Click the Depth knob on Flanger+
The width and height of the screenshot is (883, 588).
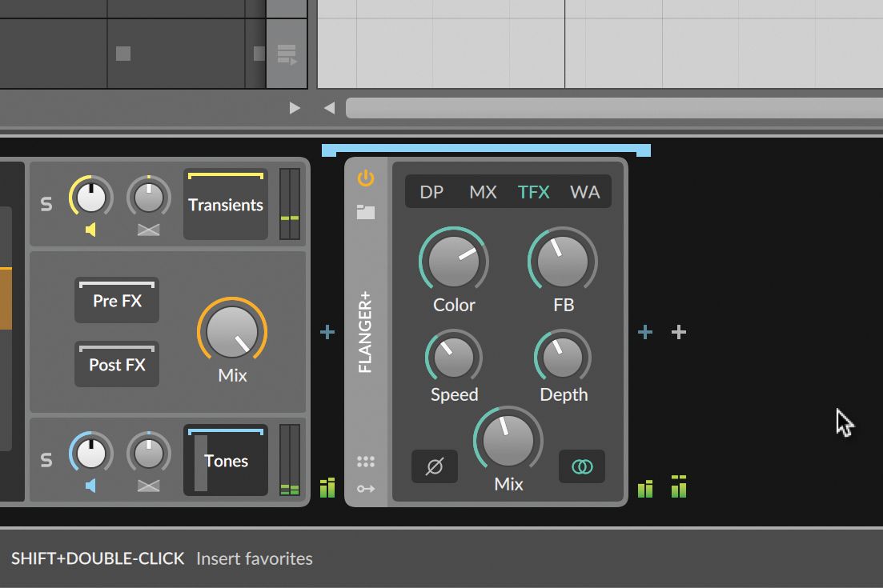click(x=562, y=354)
